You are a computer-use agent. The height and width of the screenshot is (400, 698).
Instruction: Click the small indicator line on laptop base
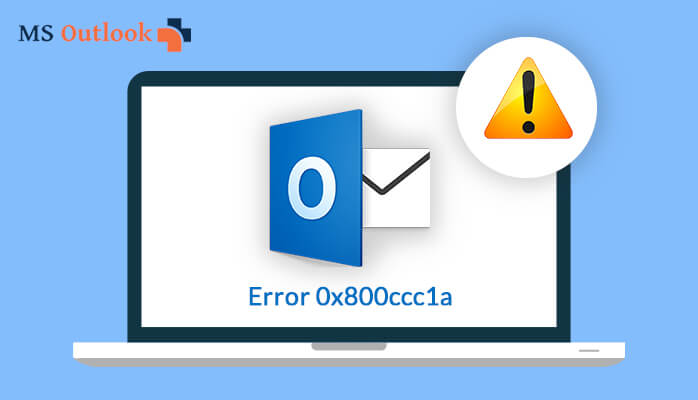click(x=589, y=351)
